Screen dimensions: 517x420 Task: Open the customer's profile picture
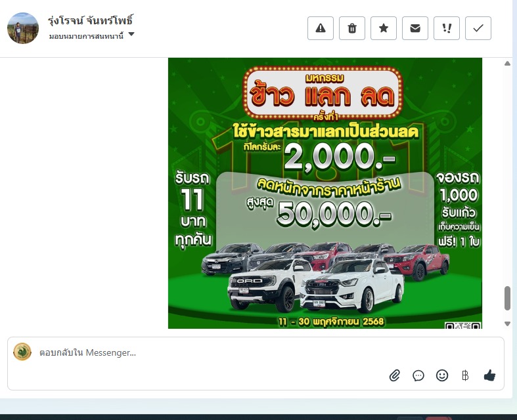tap(23, 28)
